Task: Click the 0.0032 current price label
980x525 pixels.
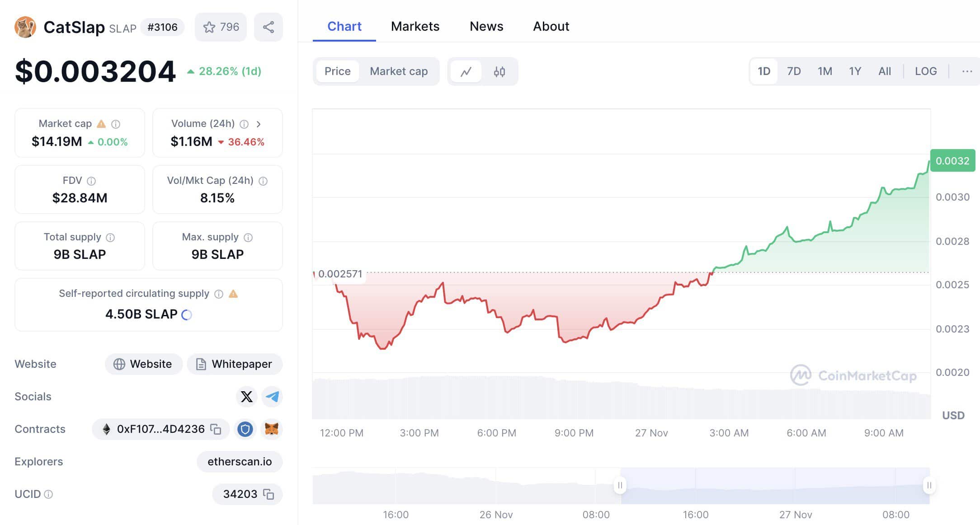Action: (952, 161)
